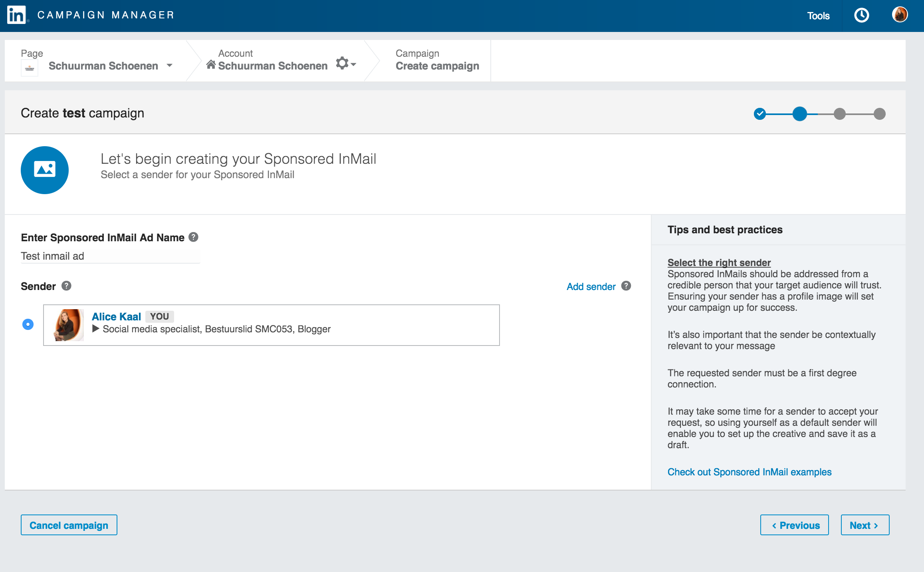This screenshot has height=572, width=924.
Task: Expand Alice Kaal's headline triangle
Action: tap(95, 329)
